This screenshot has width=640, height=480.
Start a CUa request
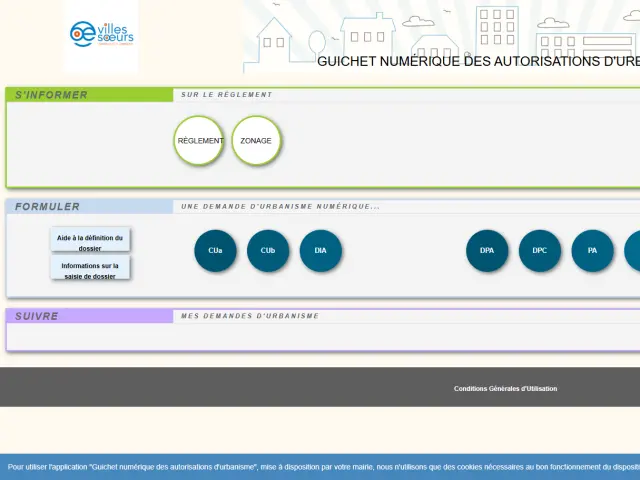215,250
